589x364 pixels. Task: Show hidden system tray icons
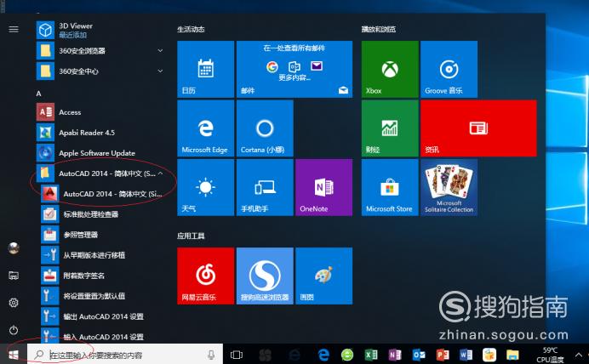(x=579, y=355)
